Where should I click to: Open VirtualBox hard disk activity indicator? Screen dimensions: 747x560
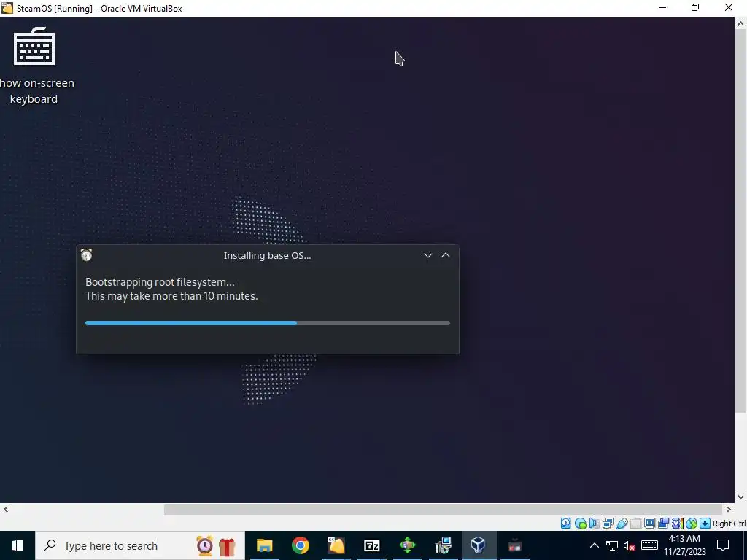565,524
